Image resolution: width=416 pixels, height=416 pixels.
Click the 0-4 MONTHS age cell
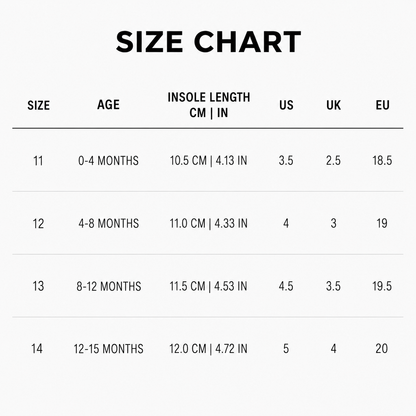(108, 161)
